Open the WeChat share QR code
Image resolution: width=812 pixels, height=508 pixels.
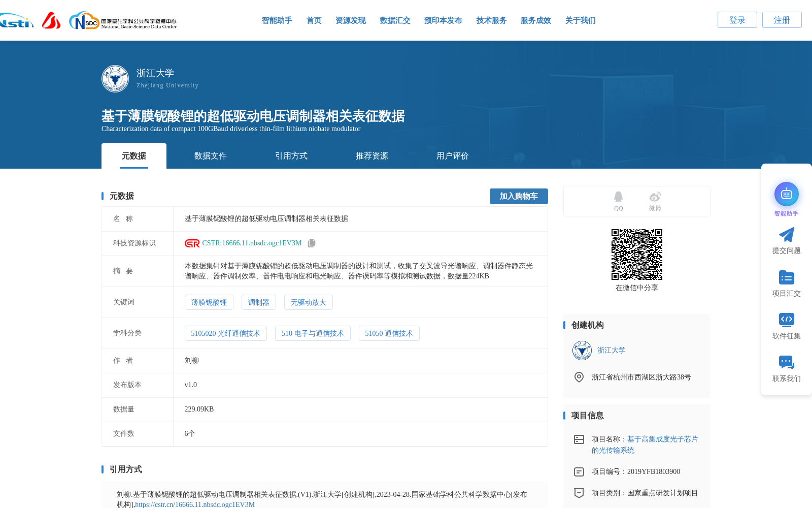pyautogui.click(x=637, y=255)
